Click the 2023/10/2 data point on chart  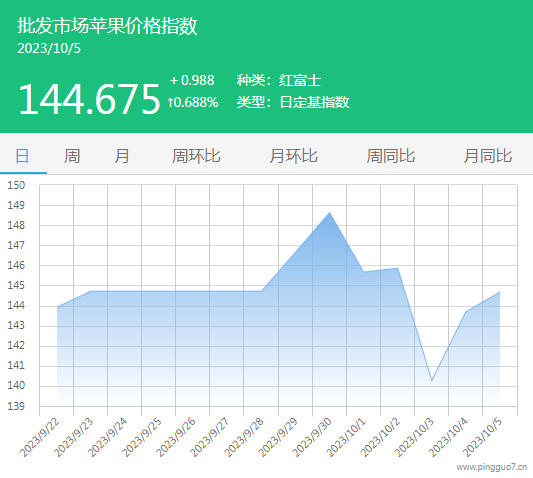click(x=398, y=268)
